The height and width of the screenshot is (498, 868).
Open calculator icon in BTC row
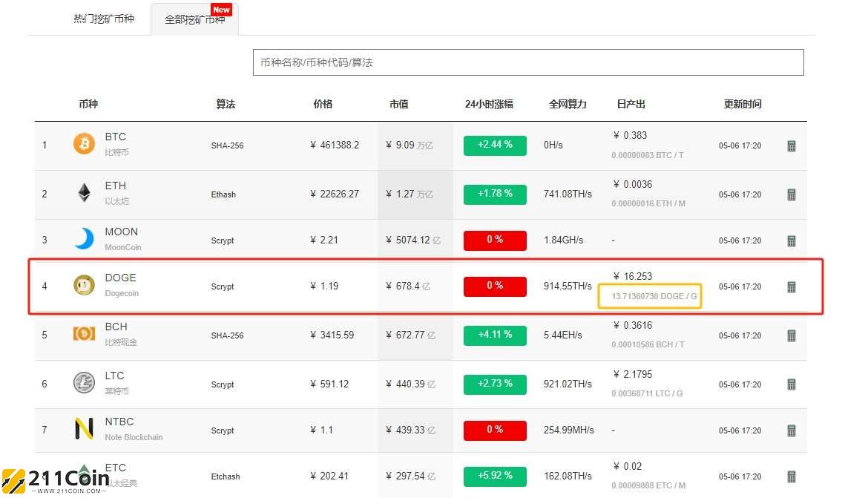tap(792, 145)
